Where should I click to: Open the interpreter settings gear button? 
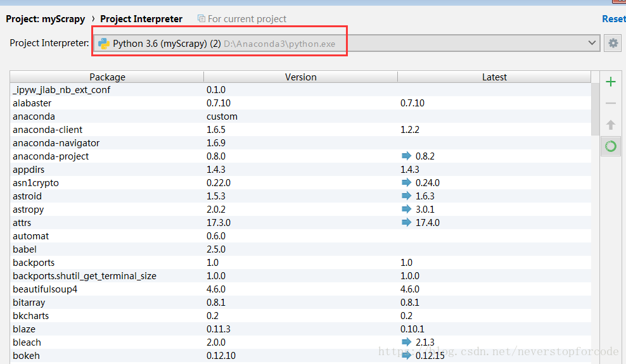pos(613,43)
